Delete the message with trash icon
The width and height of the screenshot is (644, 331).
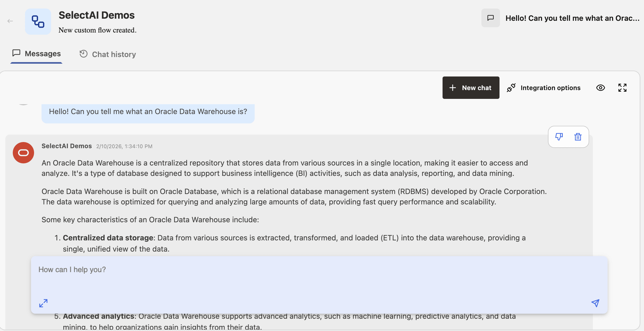pos(578,137)
